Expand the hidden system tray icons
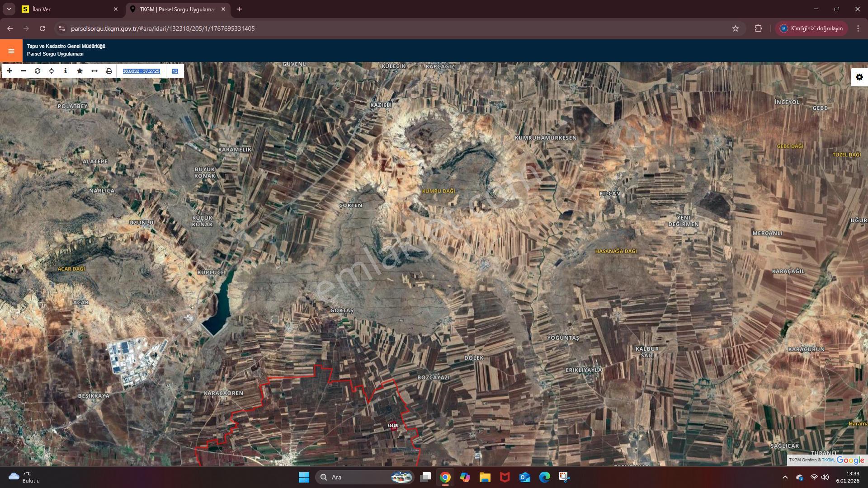This screenshot has width=868, height=488. tap(785, 477)
